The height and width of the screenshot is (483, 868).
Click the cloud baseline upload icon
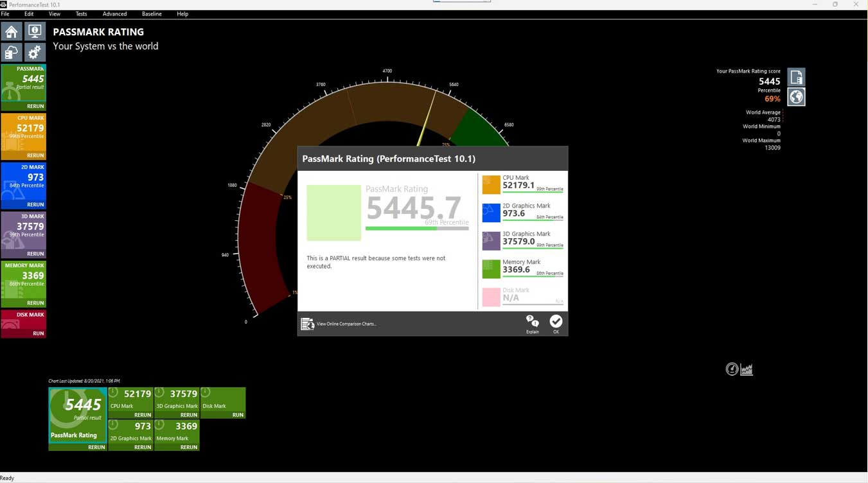click(x=12, y=53)
